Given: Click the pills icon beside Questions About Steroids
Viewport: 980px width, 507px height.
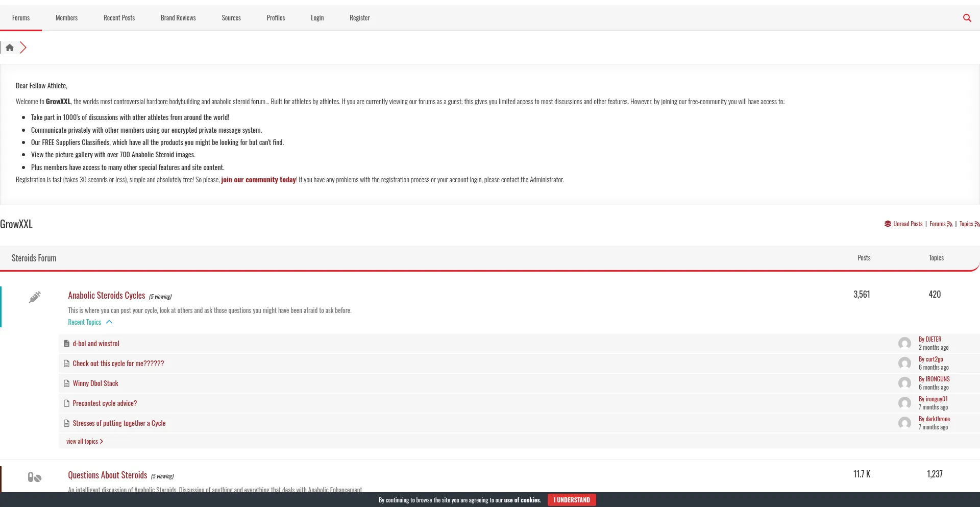Looking at the screenshot, I should tap(35, 477).
